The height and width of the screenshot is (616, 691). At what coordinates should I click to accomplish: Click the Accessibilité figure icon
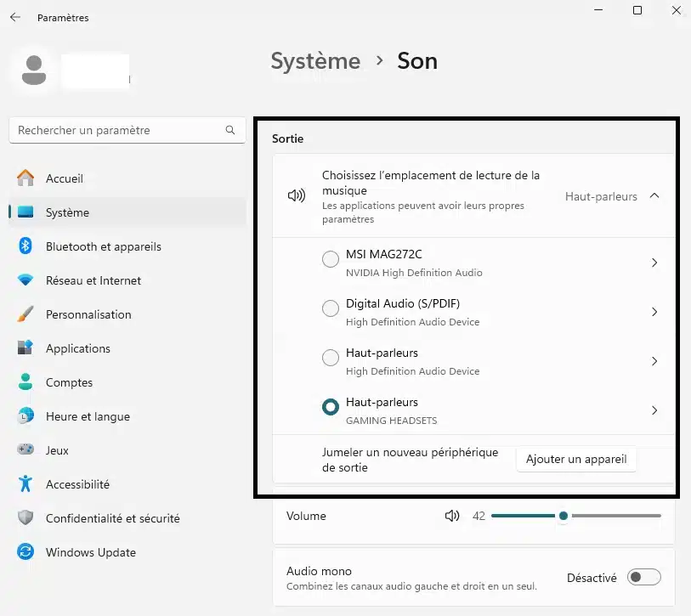[25, 483]
